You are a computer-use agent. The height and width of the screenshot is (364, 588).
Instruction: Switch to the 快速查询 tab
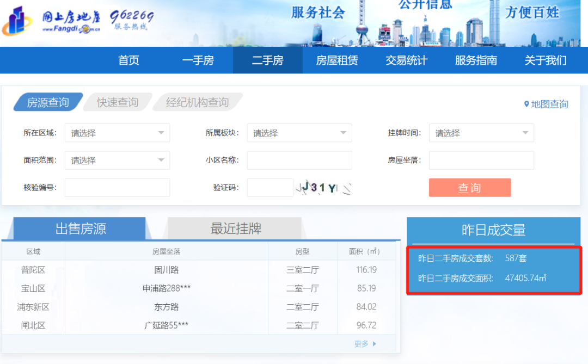(117, 102)
